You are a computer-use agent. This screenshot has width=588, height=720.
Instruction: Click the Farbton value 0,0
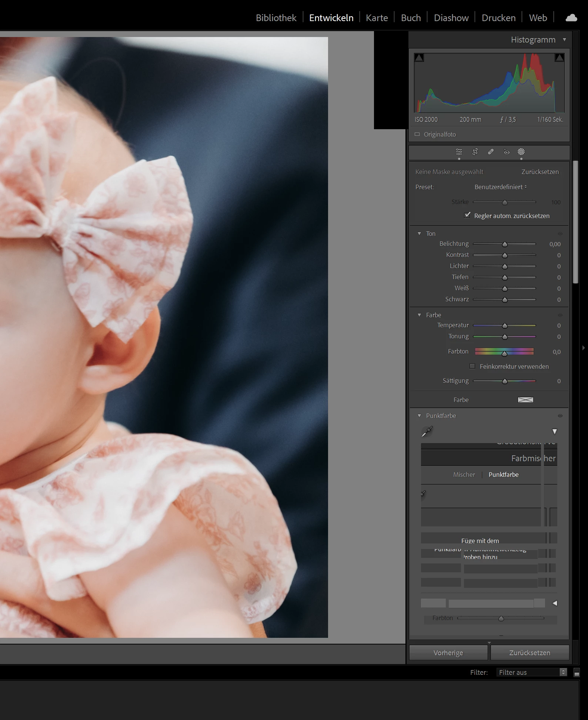(x=557, y=352)
